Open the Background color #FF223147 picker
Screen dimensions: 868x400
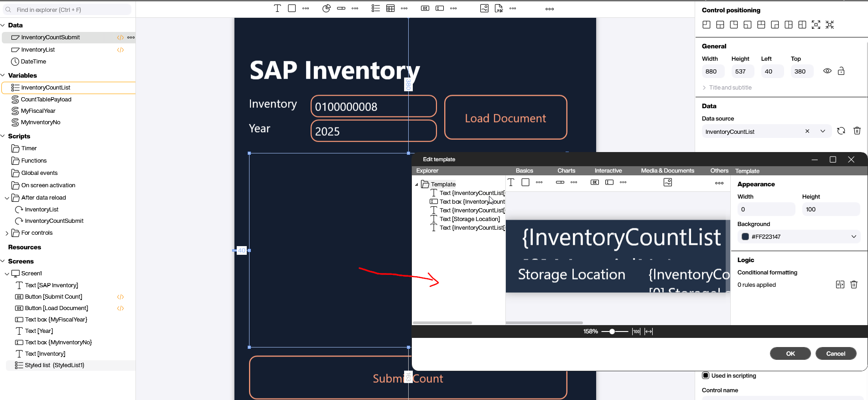[798, 237]
